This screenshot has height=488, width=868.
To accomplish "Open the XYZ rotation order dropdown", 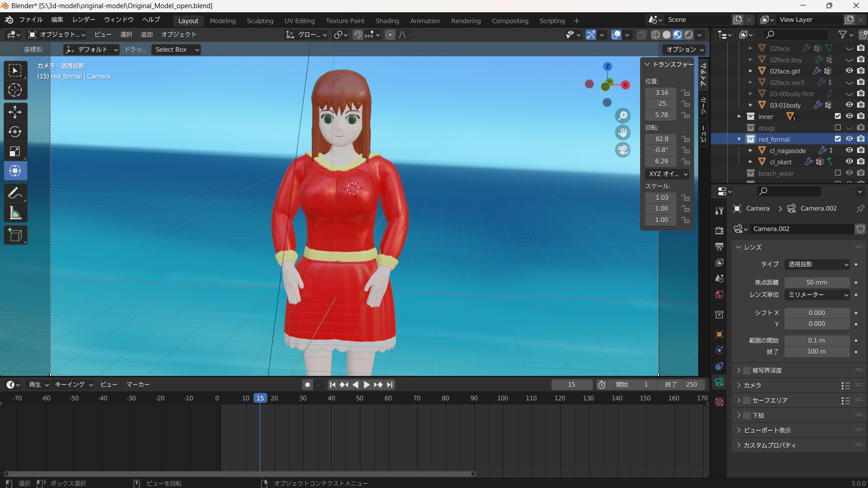I will coord(666,174).
